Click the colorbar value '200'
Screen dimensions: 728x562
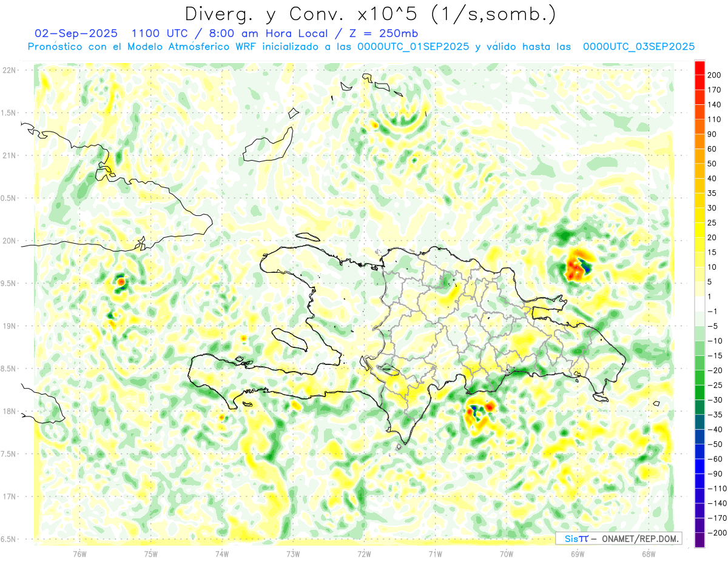point(715,75)
